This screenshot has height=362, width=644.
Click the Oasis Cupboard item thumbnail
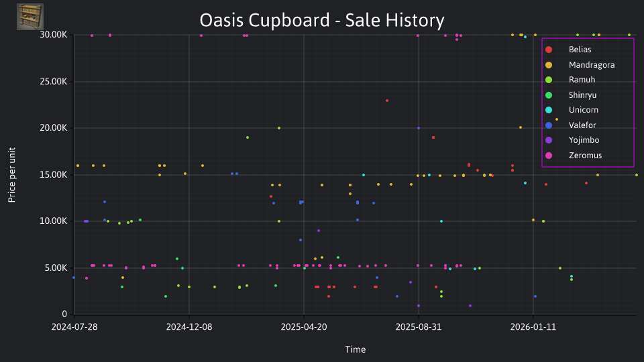pyautogui.click(x=30, y=17)
